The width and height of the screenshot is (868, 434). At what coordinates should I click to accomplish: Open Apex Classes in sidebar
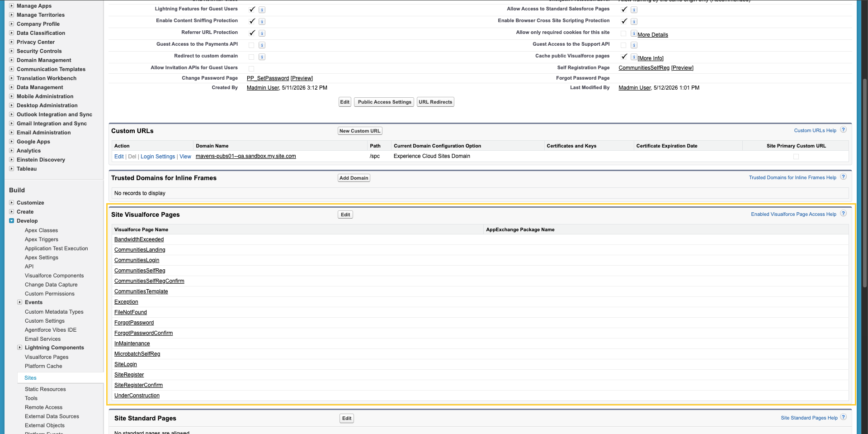click(41, 230)
